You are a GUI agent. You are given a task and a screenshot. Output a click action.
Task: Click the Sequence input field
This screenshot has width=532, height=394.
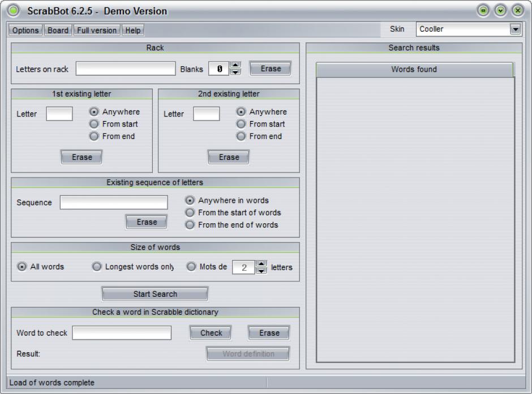click(x=114, y=202)
